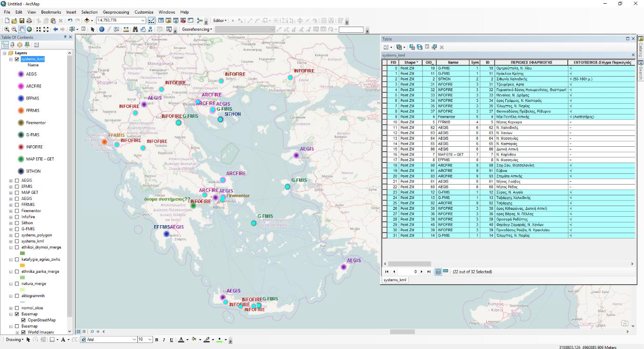Enable the systems_polygon layer

click(x=17, y=235)
